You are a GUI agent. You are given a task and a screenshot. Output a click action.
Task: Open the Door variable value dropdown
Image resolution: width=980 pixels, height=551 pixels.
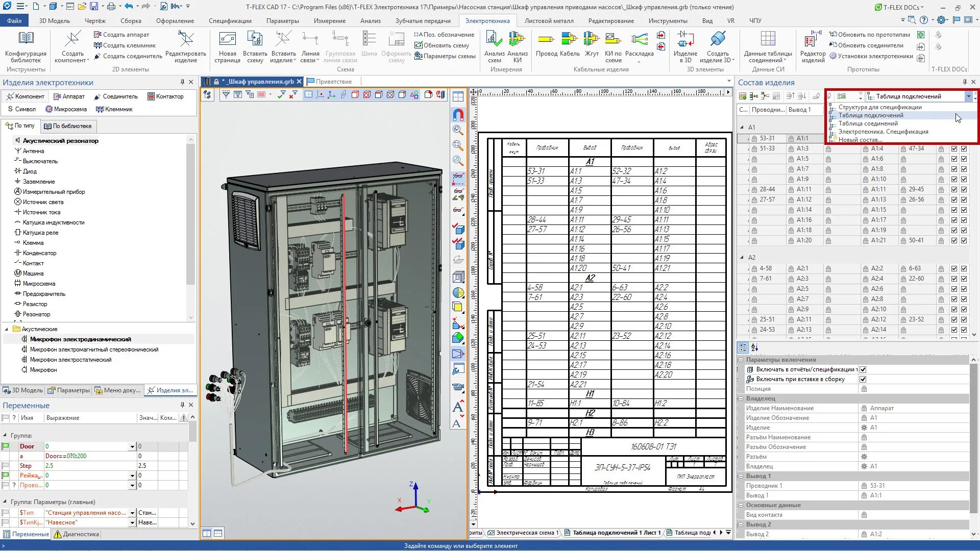tap(132, 446)
